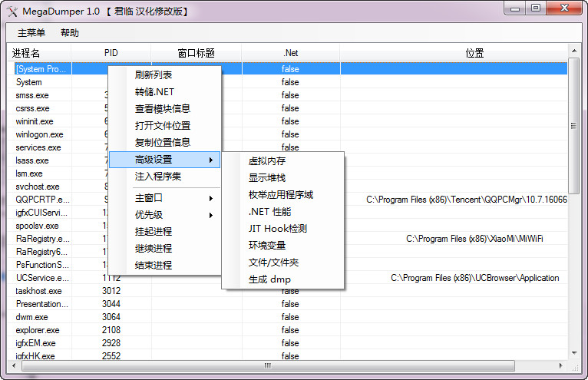Screen dimensions: 588x380
Task: Select RaRegistry6... process
Action: pos(41,252)
